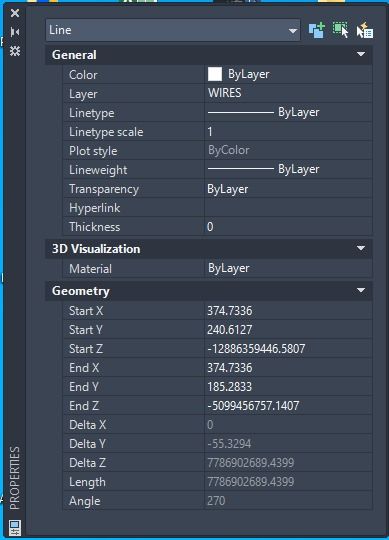The width and height of the screenshot is (389, 540).
Task: Click the Linetype property label
Action: pos(92,113)
